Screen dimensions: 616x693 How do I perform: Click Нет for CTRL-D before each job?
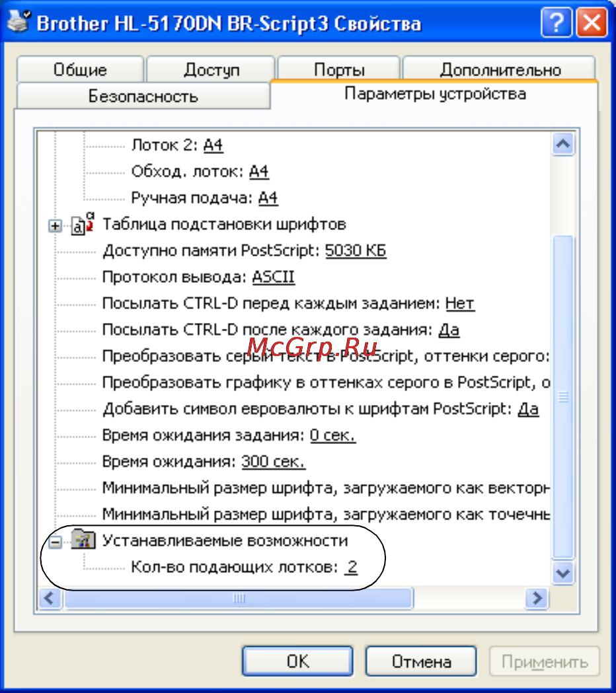pyautogui.click(x=459, y=303)
